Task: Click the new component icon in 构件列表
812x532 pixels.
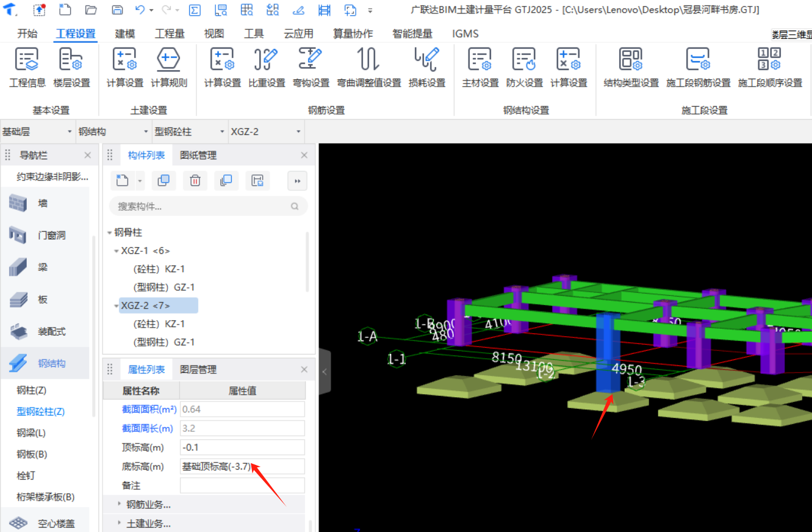Action: [122, 181]
